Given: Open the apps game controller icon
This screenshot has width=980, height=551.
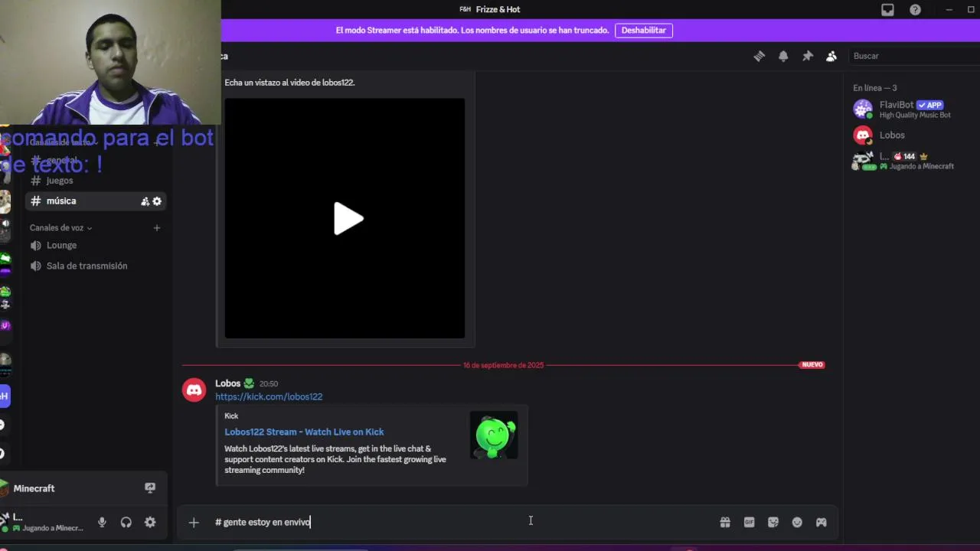Looking at the screenshot, I should (821, 522).
